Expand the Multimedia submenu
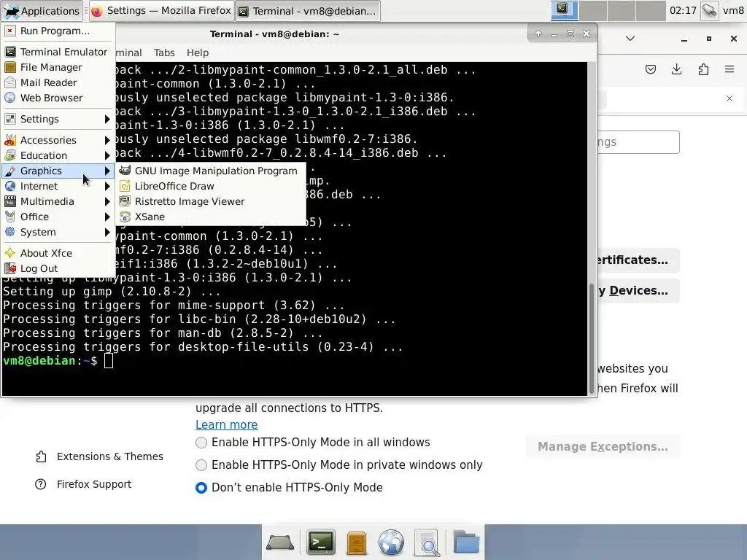Image resolution: width=747 pixels, height=560 pixels. [58, 201]
